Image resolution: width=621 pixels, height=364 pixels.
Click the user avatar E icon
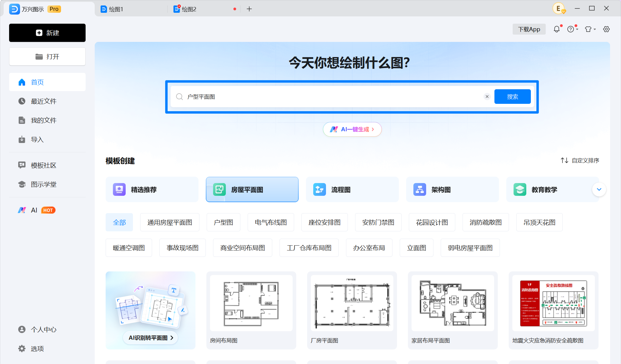click(x=559, y=9)
